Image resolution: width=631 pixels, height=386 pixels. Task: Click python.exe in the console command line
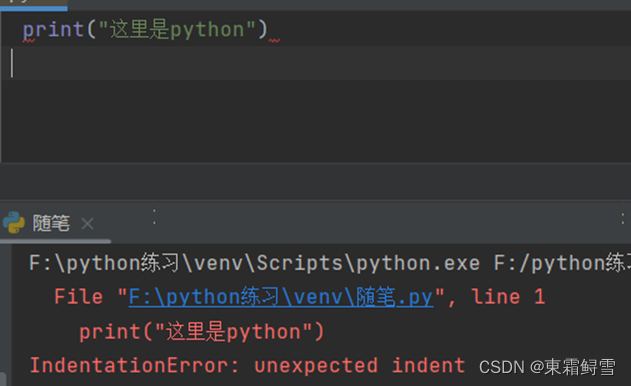418,263
